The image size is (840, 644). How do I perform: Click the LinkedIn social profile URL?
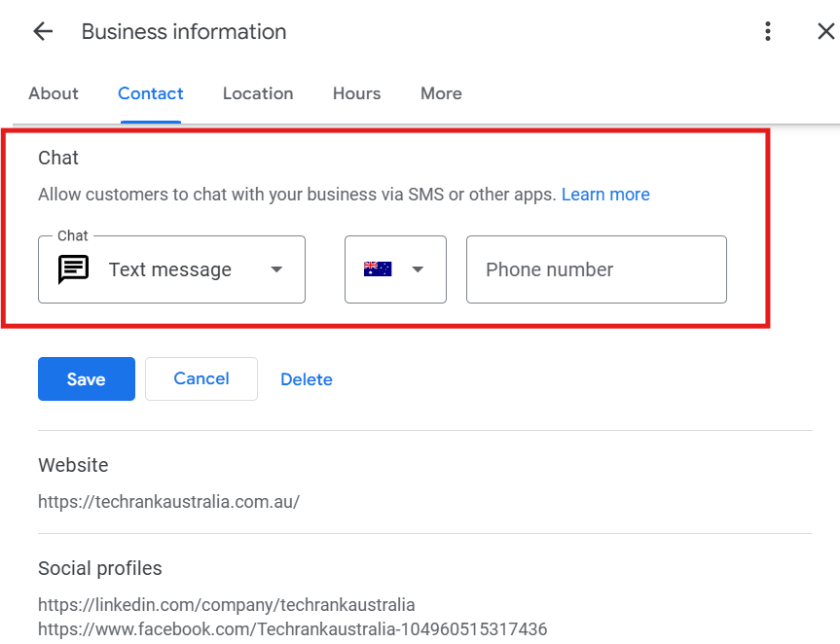pos(226,605)
